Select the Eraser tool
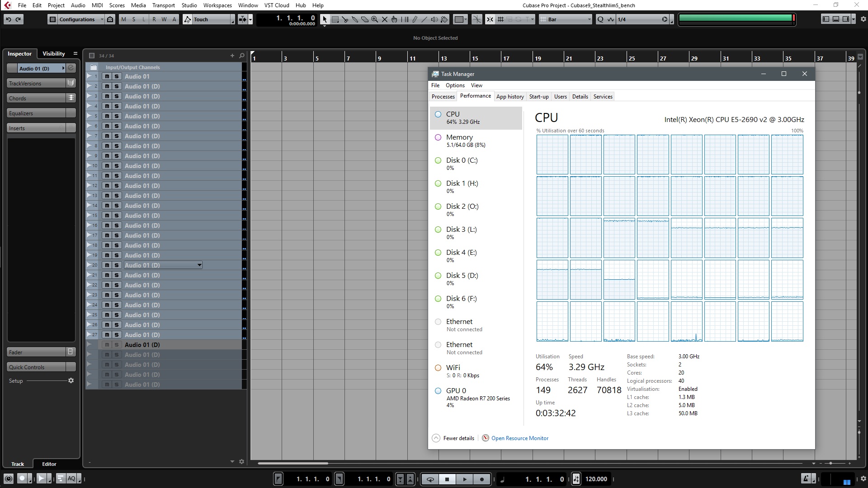 [x=365, y=19]
